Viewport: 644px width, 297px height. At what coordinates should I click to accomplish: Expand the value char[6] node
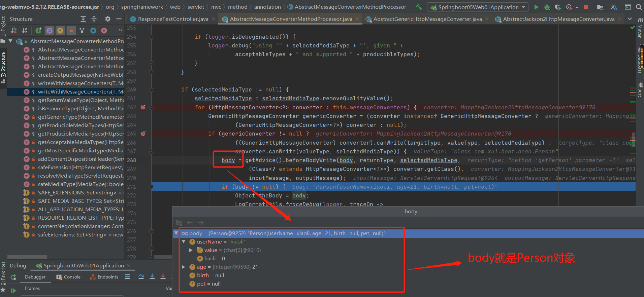pos(191,250)
